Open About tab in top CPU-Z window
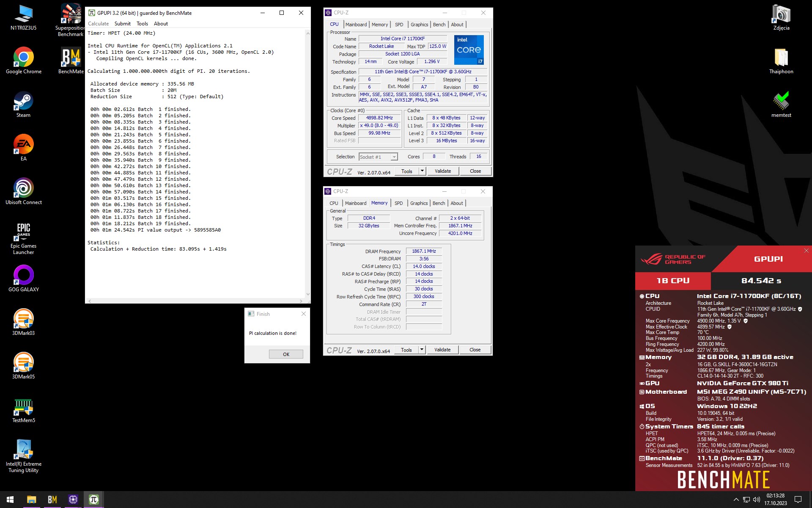The image size is (812, 508). (457, 25)
